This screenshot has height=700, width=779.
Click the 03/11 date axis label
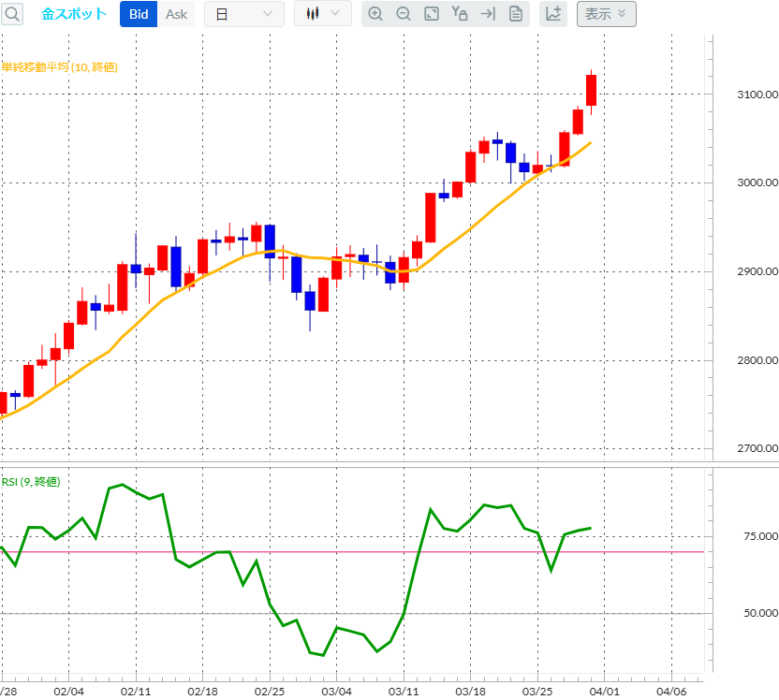click(404, 691)
